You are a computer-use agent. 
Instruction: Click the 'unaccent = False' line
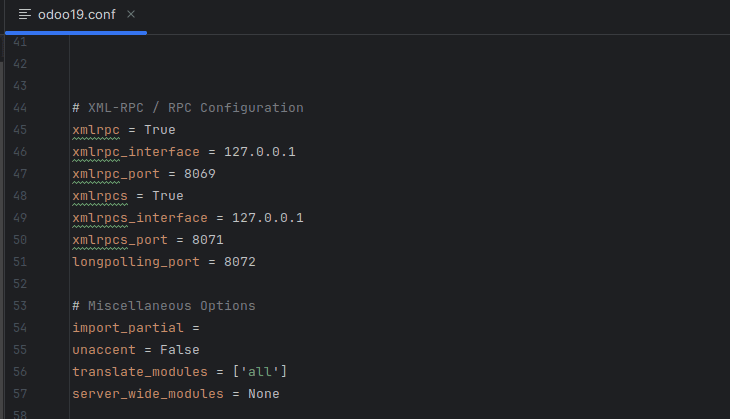136,350
